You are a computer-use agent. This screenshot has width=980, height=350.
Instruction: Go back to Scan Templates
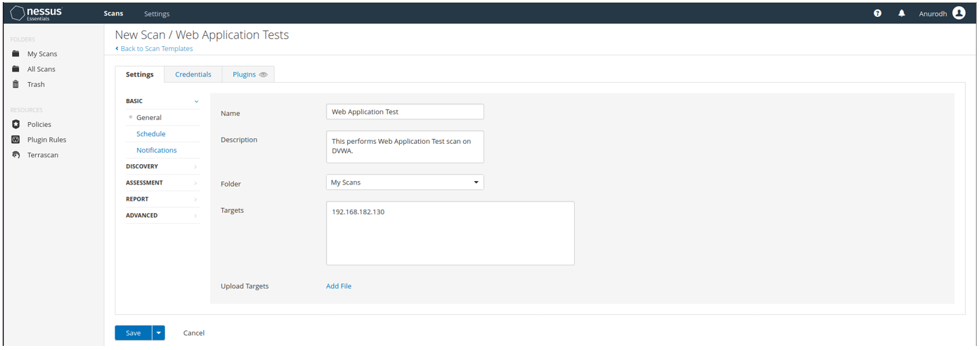pos(154,49)
